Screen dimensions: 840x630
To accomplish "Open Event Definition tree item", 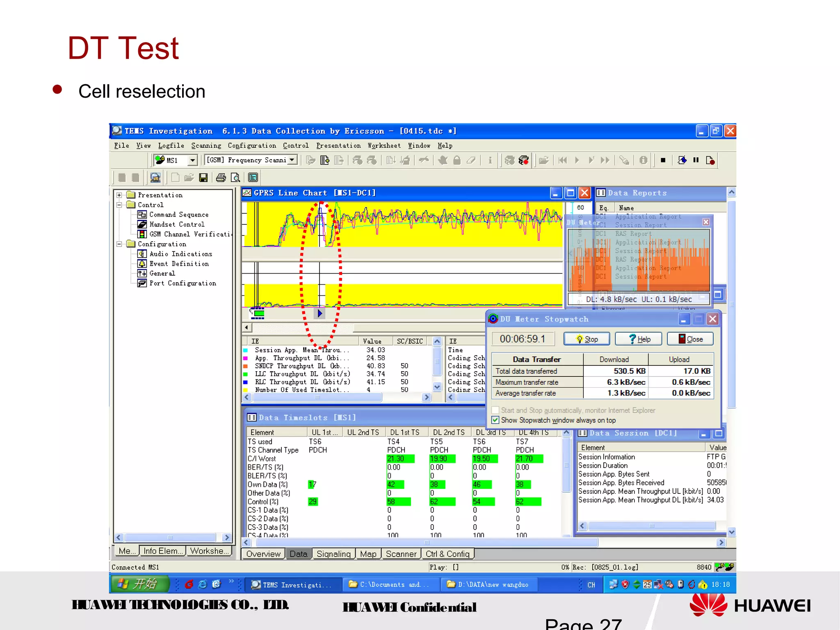I will (179, 264).
